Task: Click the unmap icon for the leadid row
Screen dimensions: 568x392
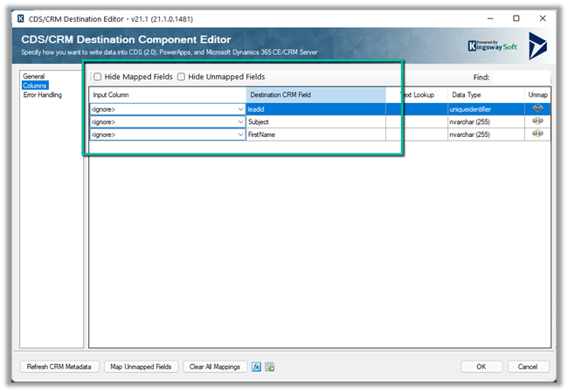Action: click(537, 109)
